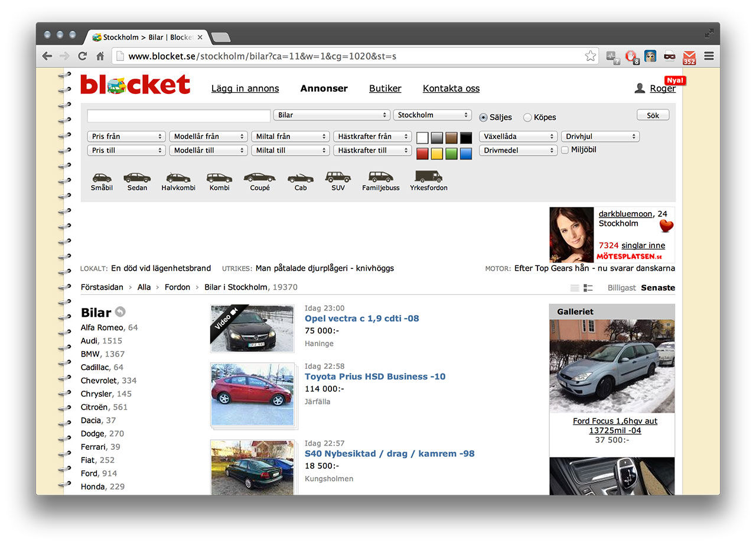
Task: Pick the Kombi body style icon
Action: pos(219,177)
